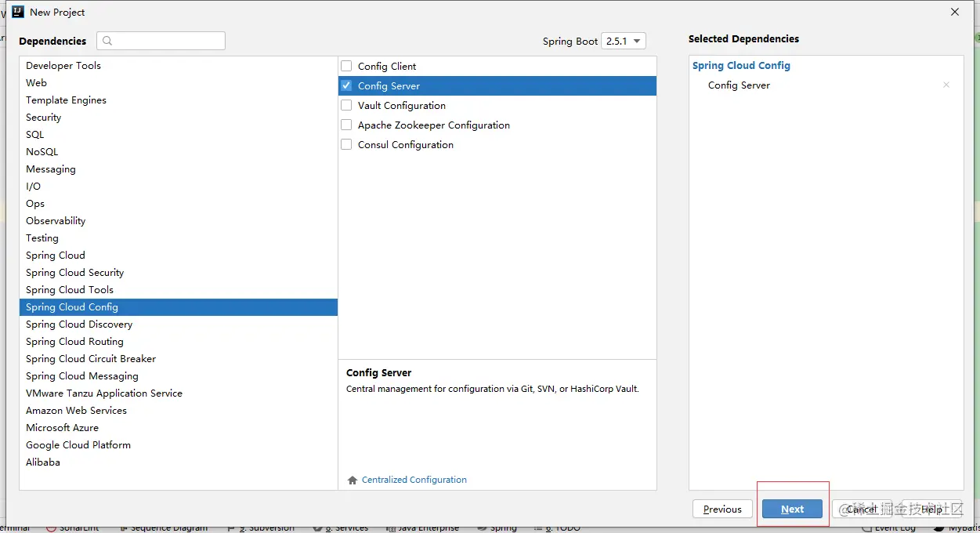Check Apache Zookeeper Configuration option
Screen dimensions: 980x533
346,125
